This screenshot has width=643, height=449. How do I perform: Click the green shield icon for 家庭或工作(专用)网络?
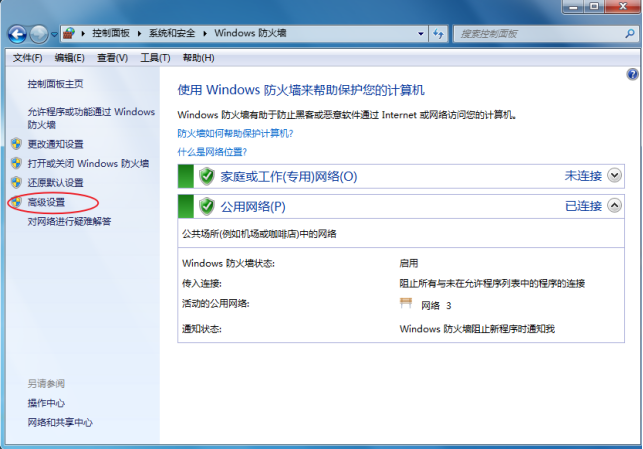206,177
